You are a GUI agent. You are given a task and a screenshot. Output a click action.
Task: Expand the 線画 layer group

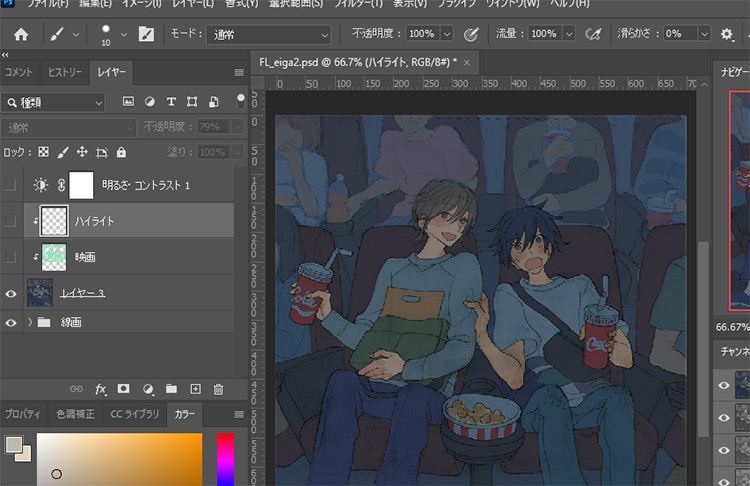(x=29, y=323)
